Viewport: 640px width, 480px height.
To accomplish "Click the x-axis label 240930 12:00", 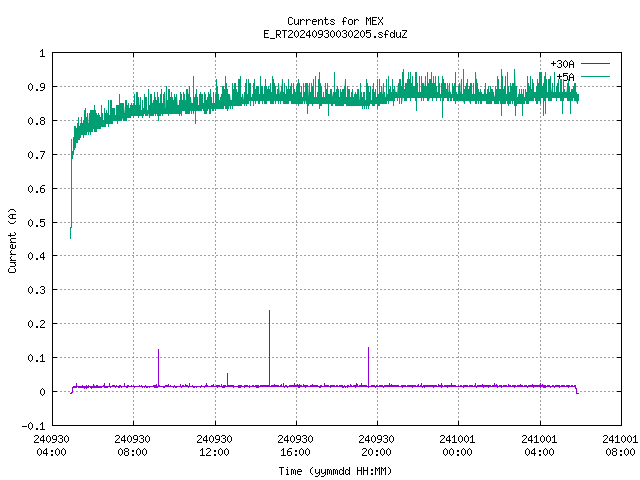I will point(214,445).
